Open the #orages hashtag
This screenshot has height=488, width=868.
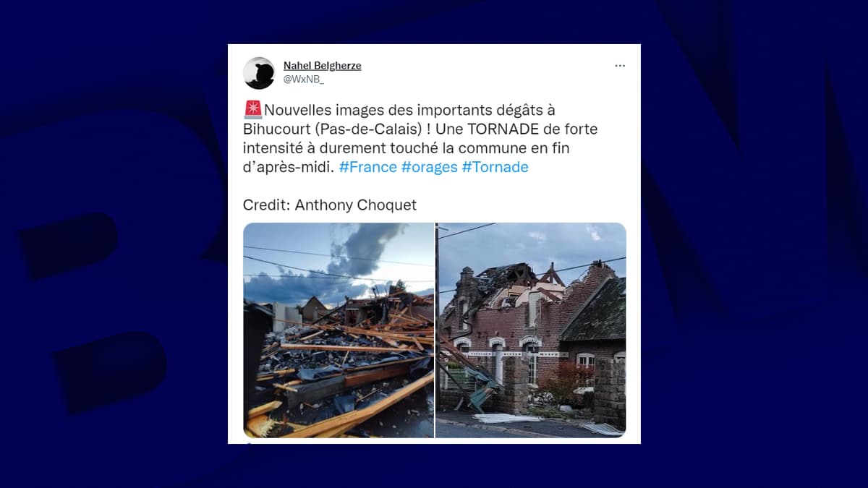pyautogui.click(x=429, y=167)
